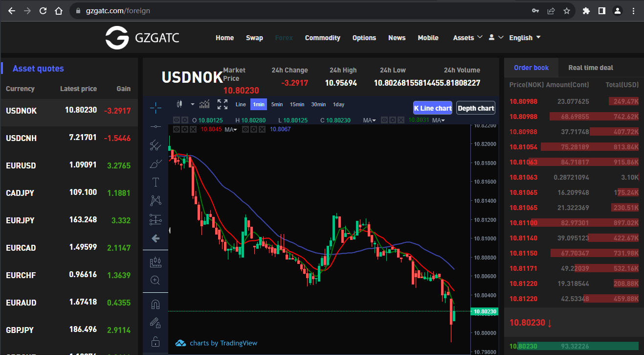644x355 pixels.
Task: Select EURUSD in asset quotes
Action: coord(69,166)
